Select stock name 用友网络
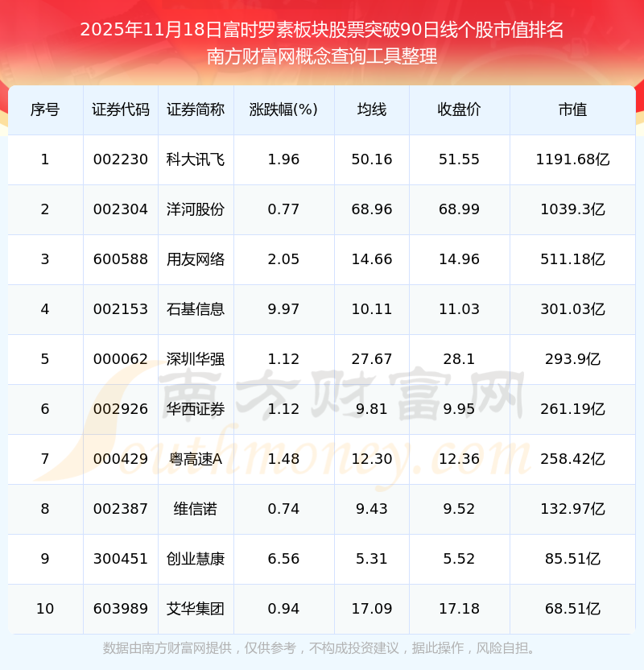Viewport: 644px width, 670px height. [x=196, y=259]
